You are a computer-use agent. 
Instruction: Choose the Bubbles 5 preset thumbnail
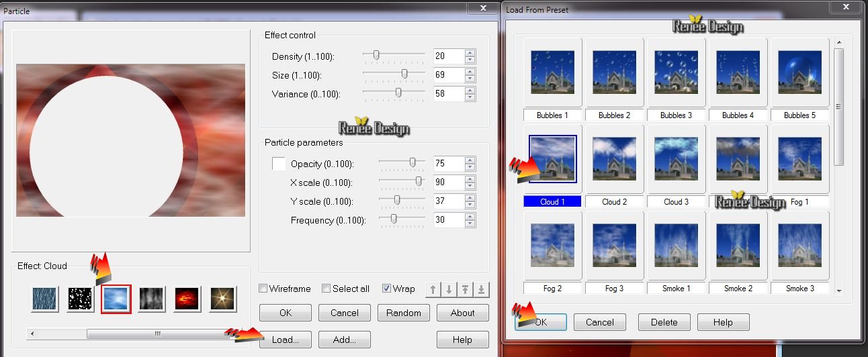pos(799,72)
